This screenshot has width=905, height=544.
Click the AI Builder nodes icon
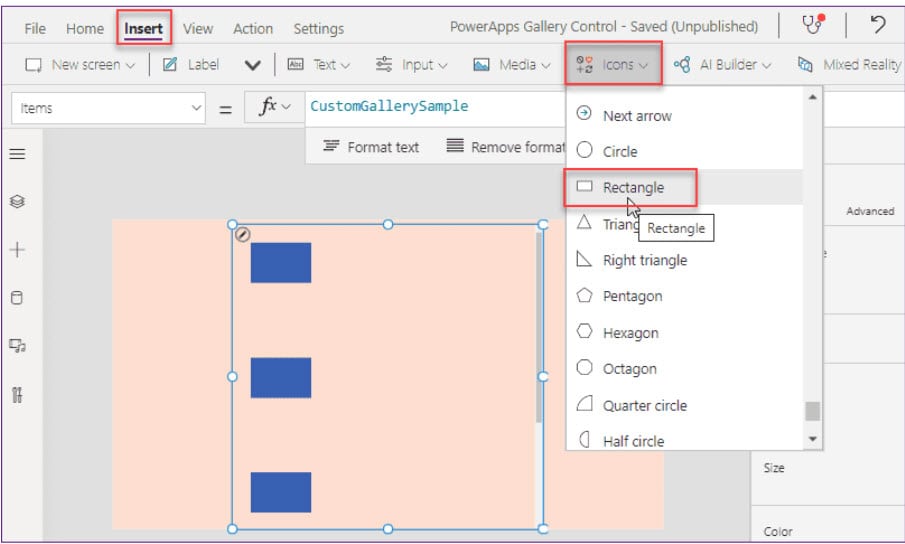coord(682,65)
